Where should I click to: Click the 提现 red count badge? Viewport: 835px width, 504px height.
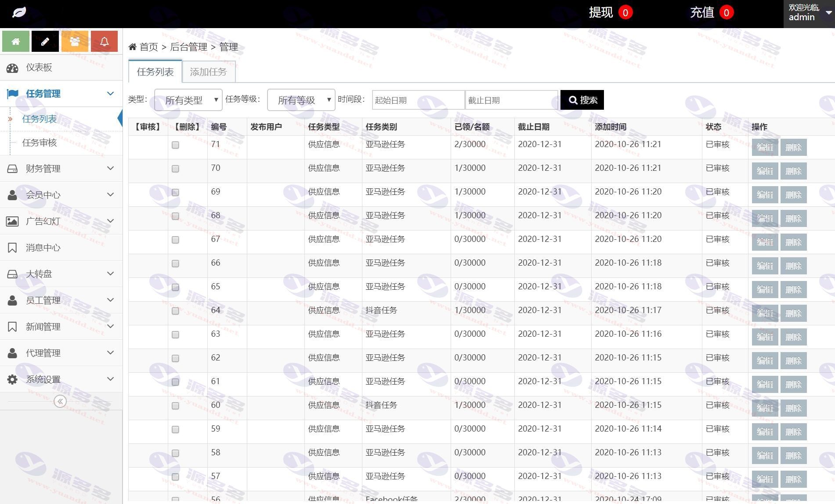tap(625, 12)
